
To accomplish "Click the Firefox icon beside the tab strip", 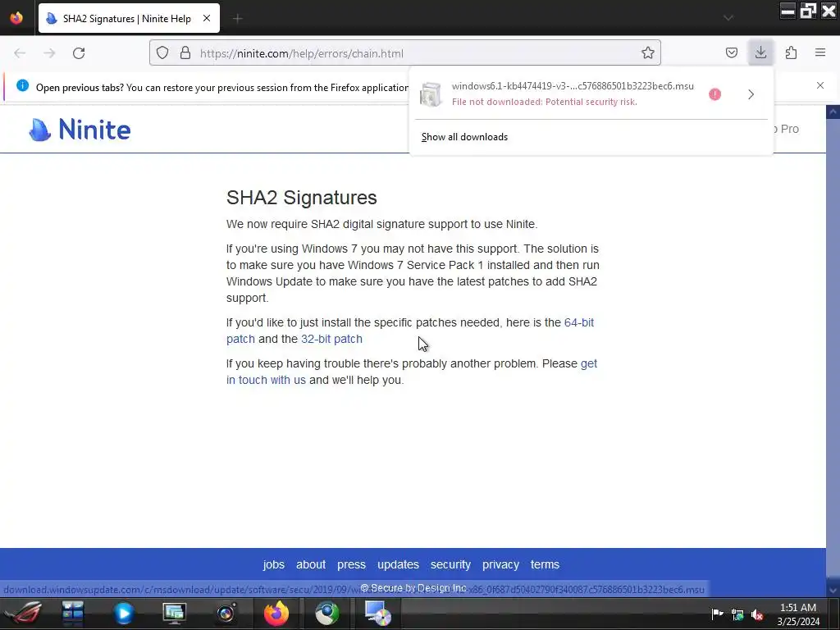I will (16, 18).
